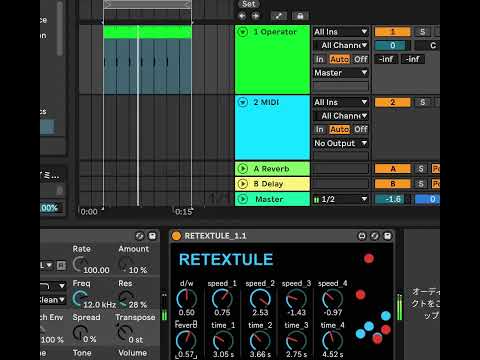
Task: Solo the 1 Operator track
Action: 422,32
